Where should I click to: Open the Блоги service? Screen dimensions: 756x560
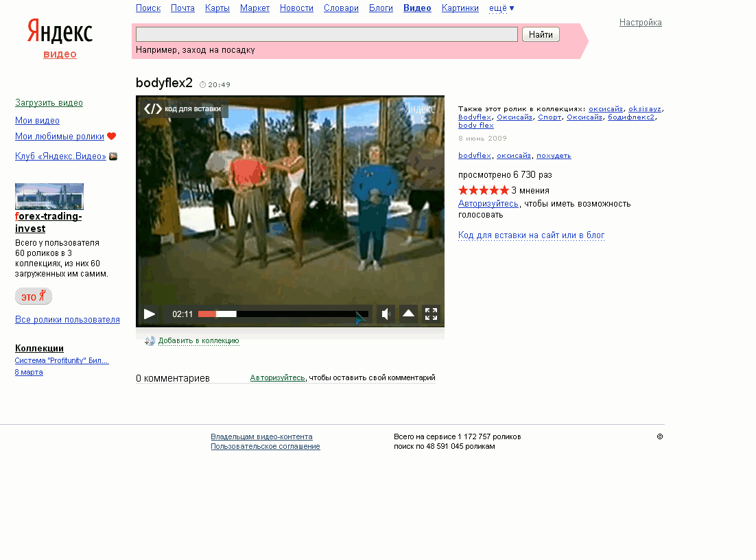(381, 8)
